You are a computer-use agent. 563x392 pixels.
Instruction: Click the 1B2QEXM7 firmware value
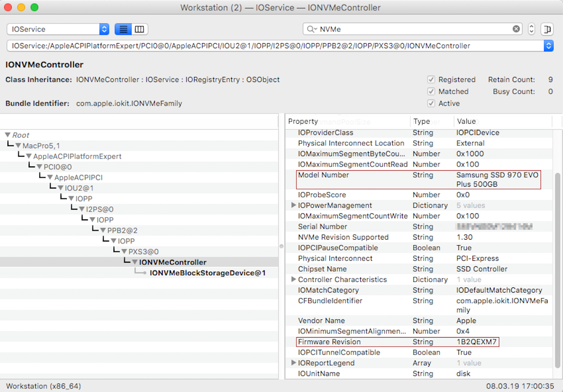point(477,342)
